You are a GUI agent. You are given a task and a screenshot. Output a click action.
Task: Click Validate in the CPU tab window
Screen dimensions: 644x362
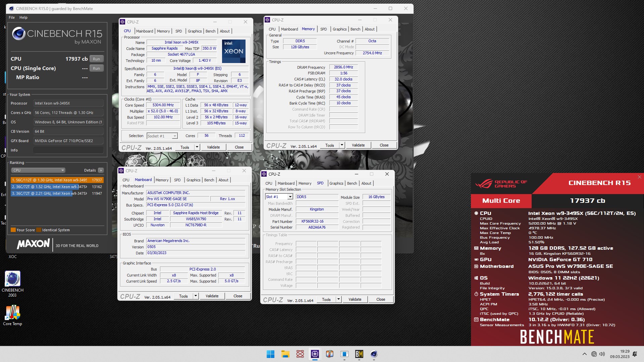213,147
